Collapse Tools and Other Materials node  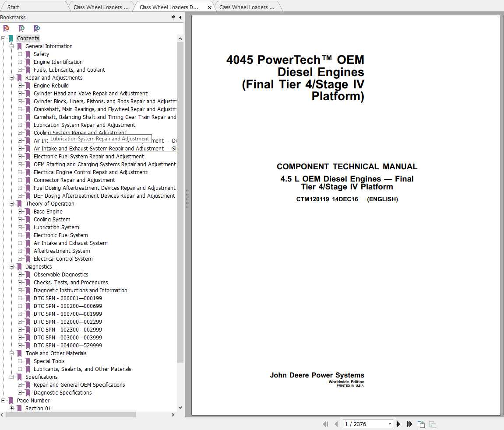[11, 353]
